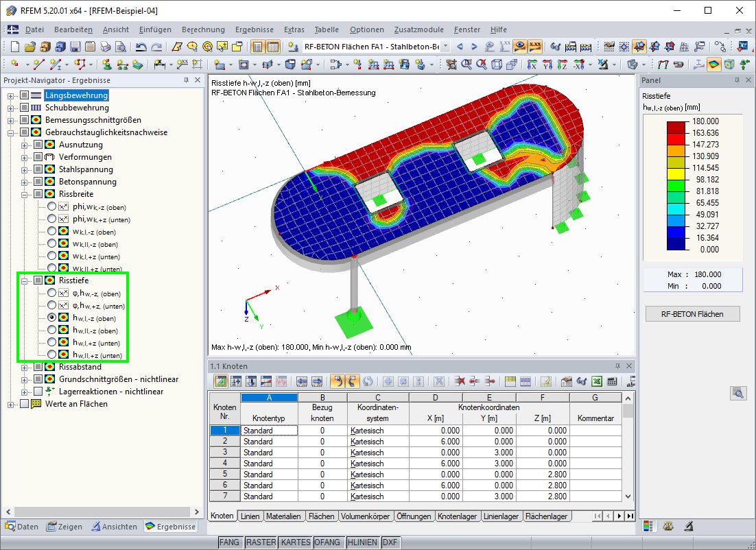Go to previous load case arrow

[460, 47]
